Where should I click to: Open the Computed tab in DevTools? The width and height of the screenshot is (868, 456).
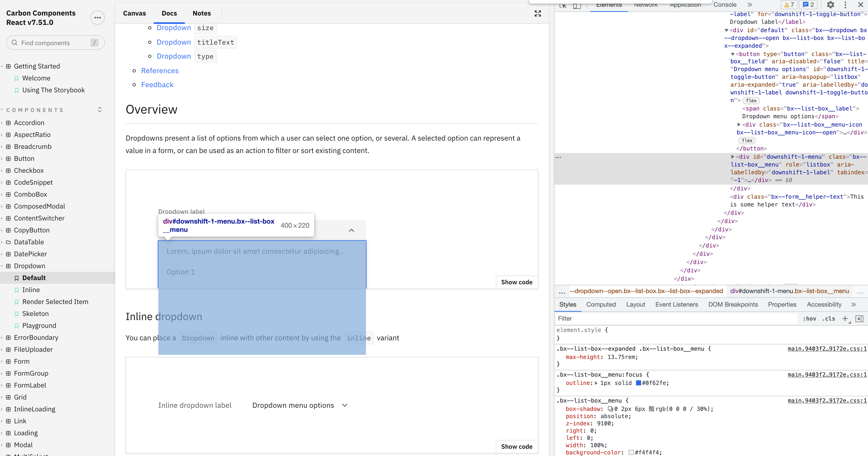click(x=601, y=305)
